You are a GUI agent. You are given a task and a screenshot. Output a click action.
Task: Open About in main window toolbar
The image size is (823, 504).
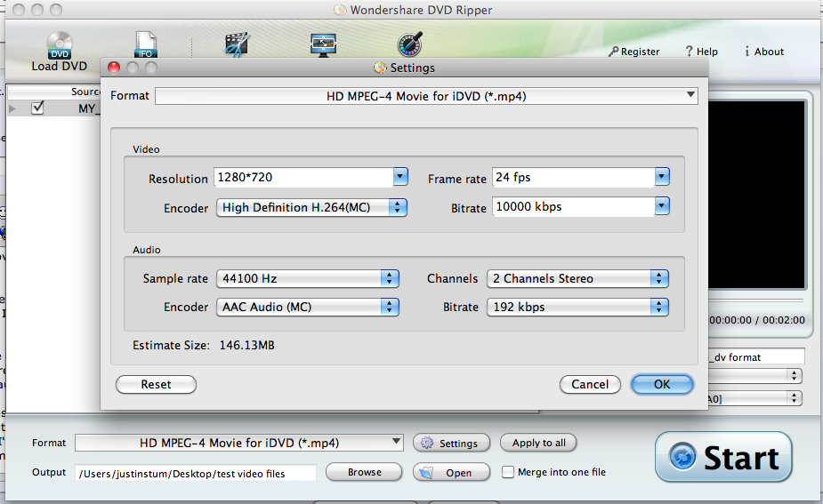tap(764, 52)
